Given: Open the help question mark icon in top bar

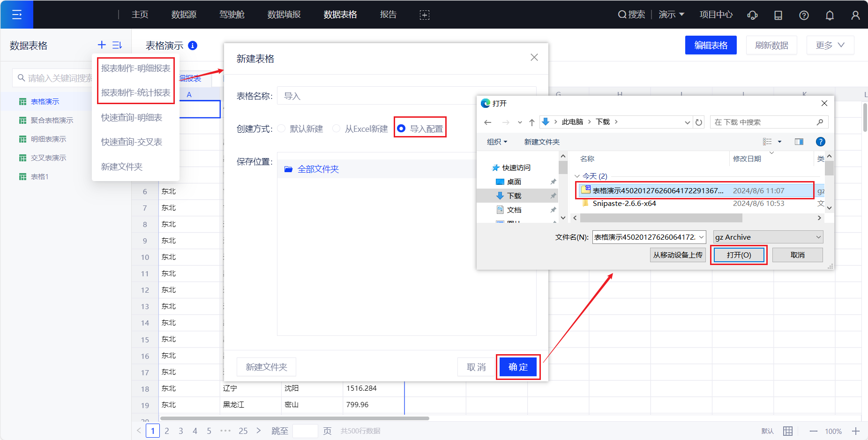Looking at the screenshot, I should 804,15.
